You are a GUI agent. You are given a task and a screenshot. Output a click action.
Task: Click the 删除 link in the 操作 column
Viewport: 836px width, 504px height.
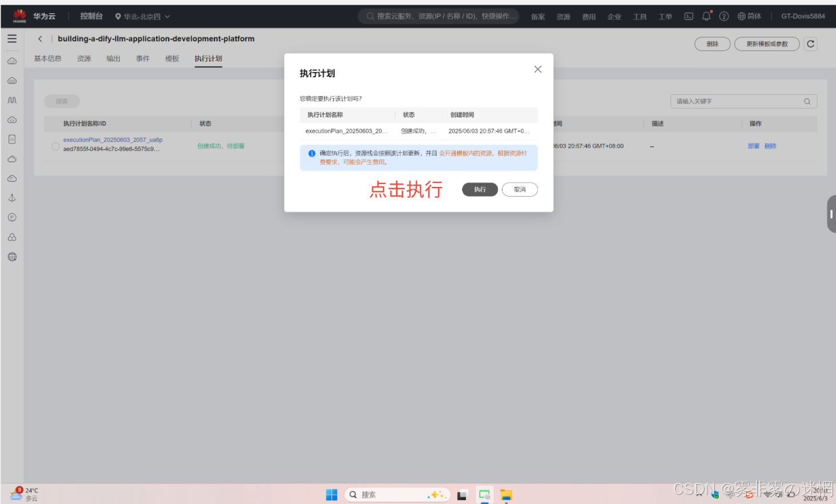tap(770, 146)
